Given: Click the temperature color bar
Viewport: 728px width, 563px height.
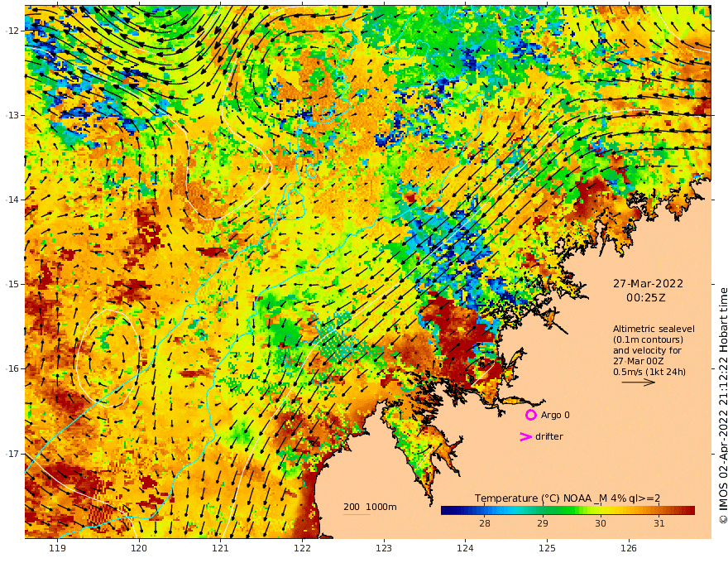Looking at the screenshot, I should point(568,510).
